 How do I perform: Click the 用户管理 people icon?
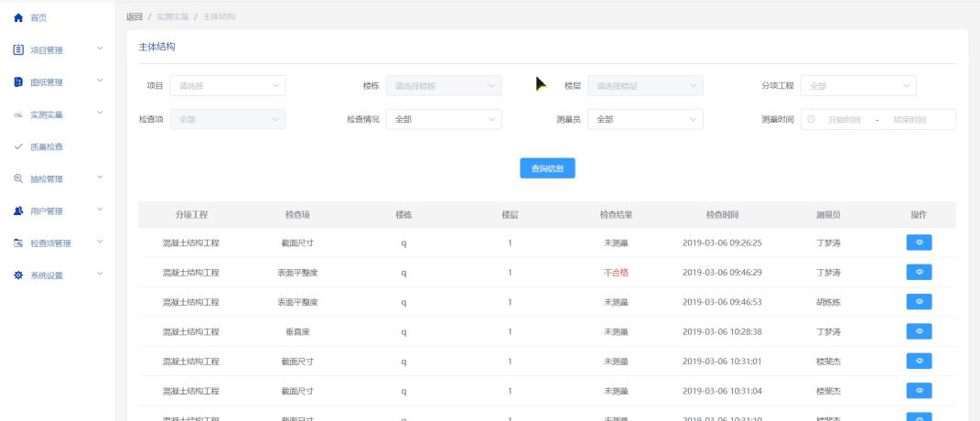(x=18, y=210)
